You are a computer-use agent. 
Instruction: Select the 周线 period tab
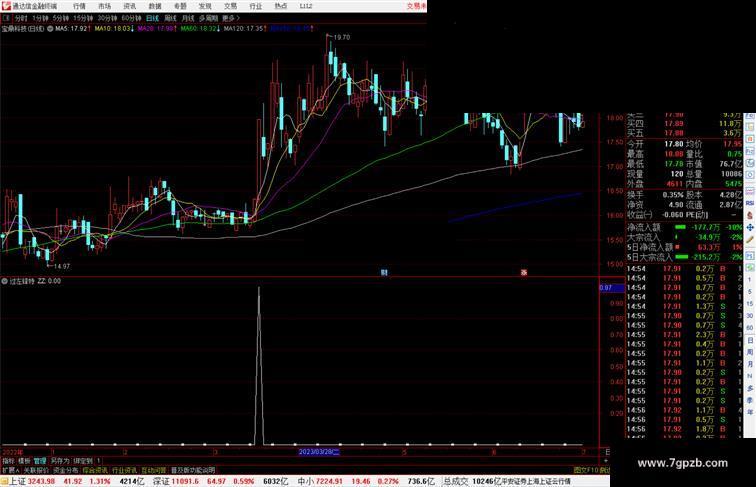170,18
